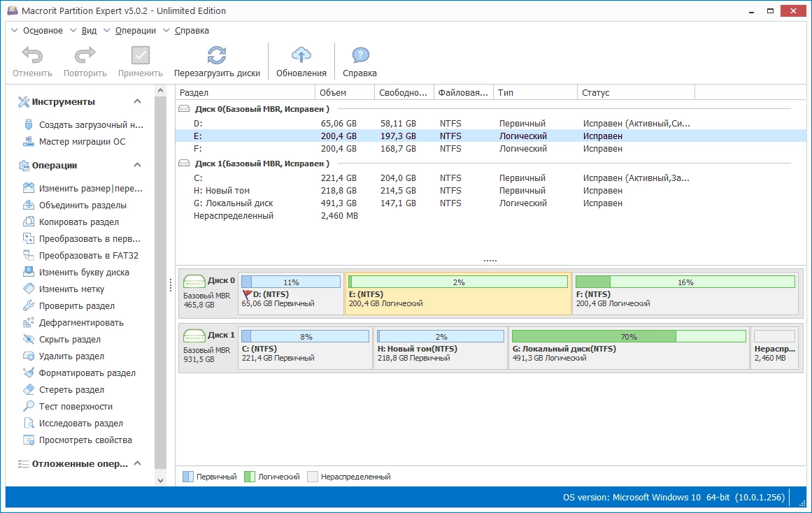Choose Копировать раздел operation
The width and height of the screenshot is (812, 513).
click(x=71, y=222)
